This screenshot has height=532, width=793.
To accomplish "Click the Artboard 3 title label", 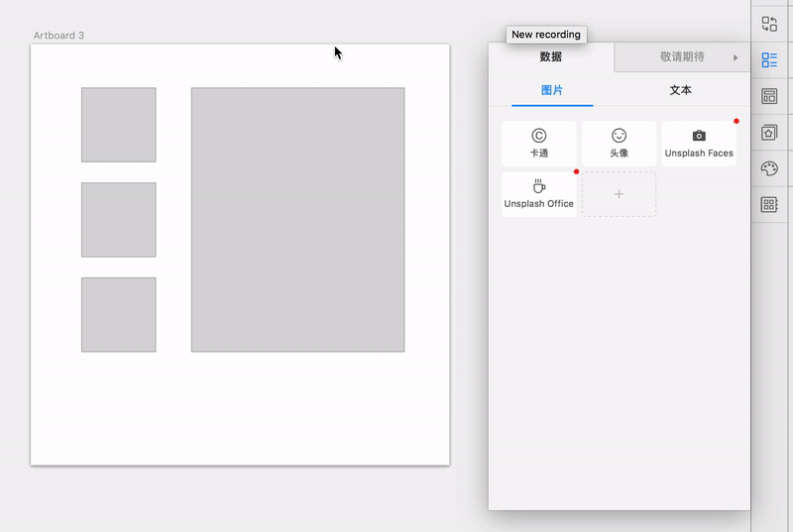I will click(x=58, y=36).
